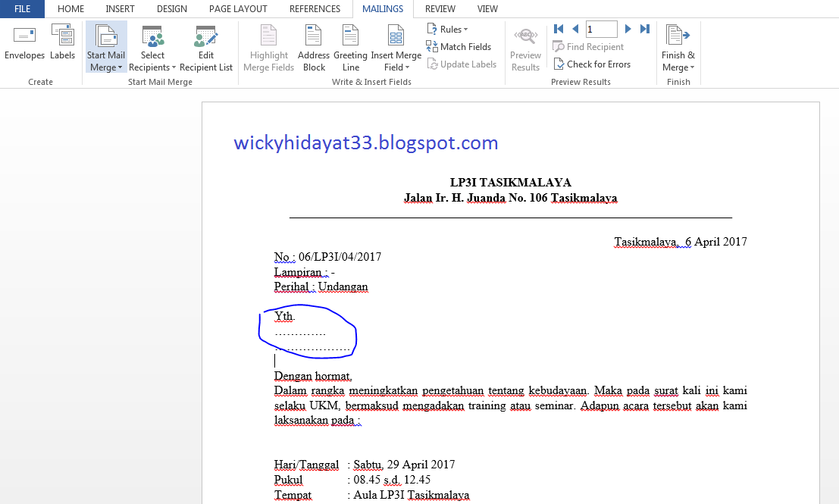839x504 pixels.
Task: Open the Finish & Merge menu
Action: pyautogui.click(x=678, y=48)
